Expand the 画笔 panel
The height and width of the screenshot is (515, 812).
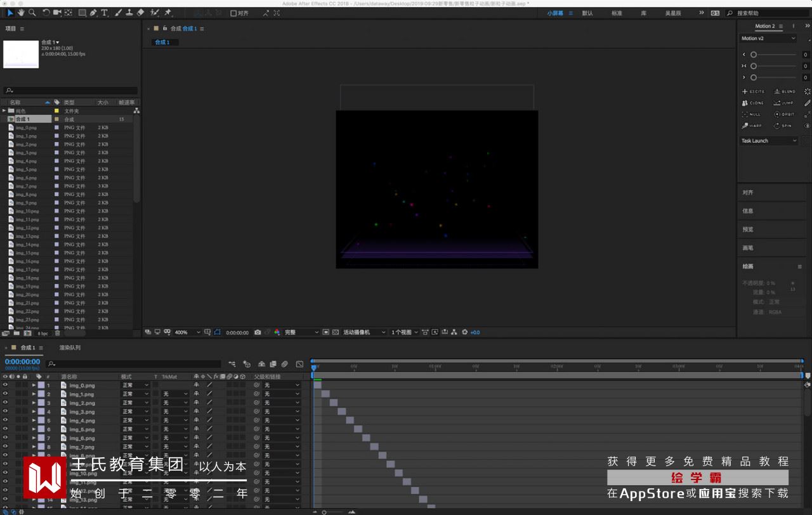click(x=749, y=248)
